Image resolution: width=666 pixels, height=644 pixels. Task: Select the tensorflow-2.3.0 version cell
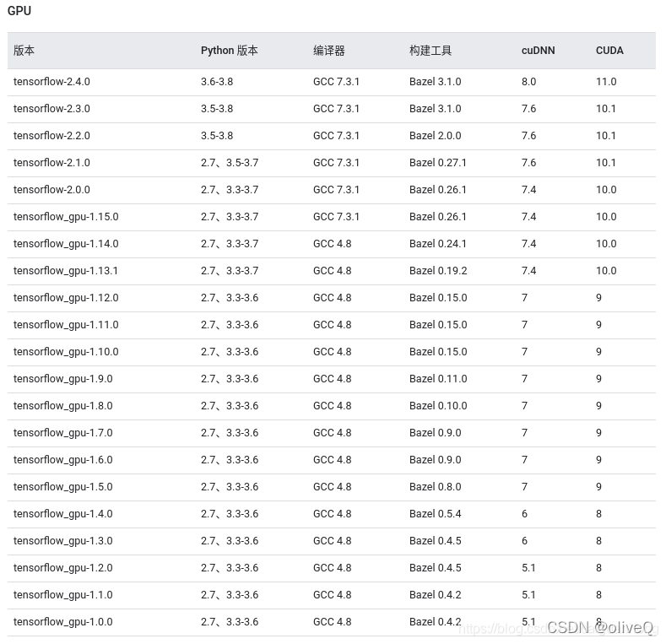pyautogui.click(x=51, y=109)
